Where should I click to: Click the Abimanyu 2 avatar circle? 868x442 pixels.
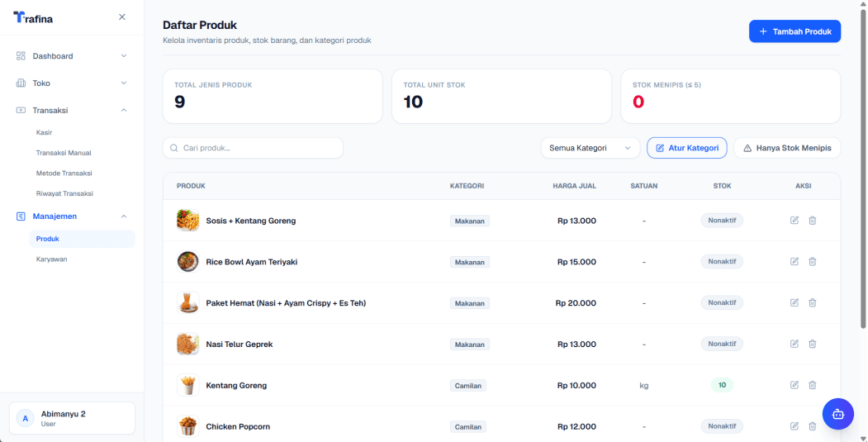click(25, 418)
